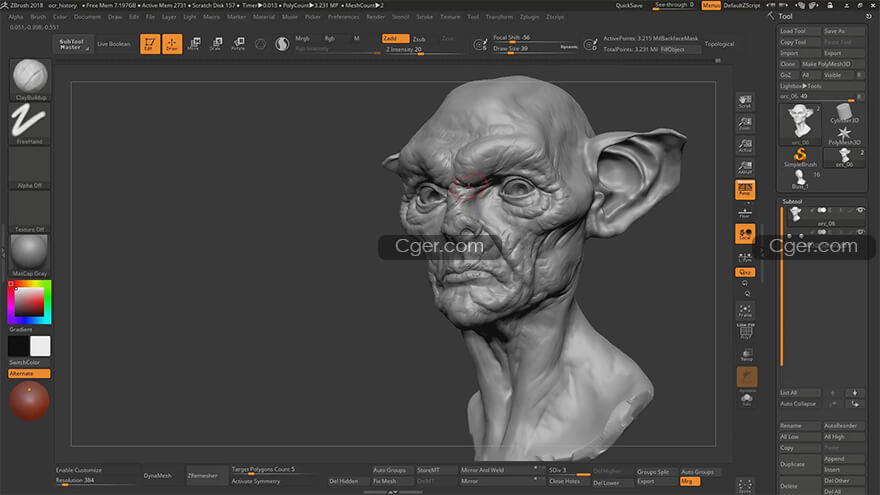This screenshot has height=495, width=880.
Task: Select the Move transform icon
Action: point(194,44)
